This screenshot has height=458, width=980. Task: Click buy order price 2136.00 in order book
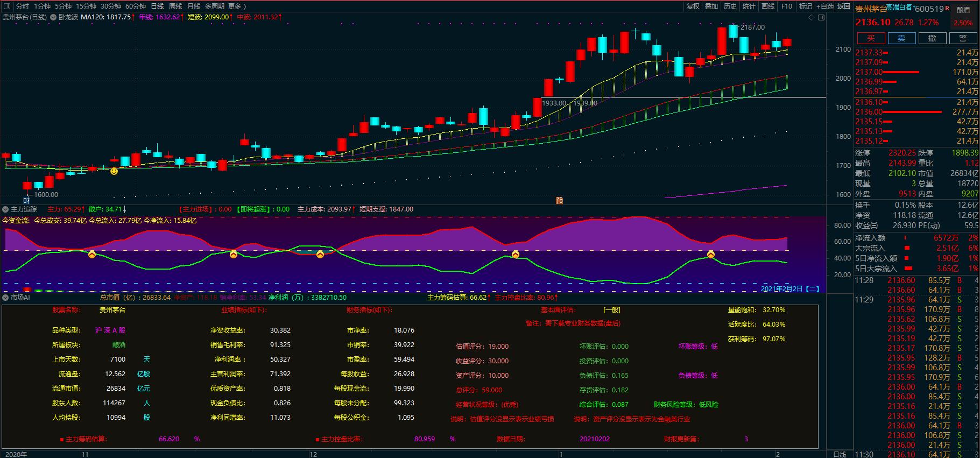tap(869, 112)
